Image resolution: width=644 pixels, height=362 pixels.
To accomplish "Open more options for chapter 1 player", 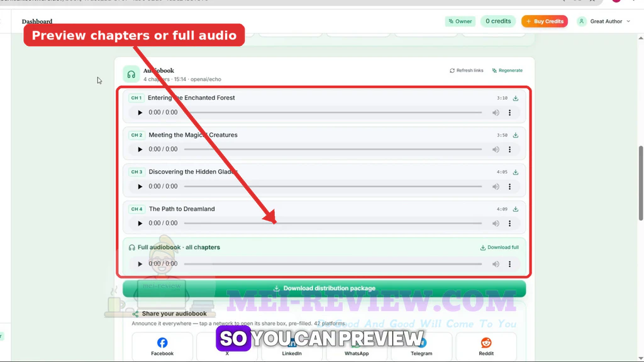I will coord(509,112).
